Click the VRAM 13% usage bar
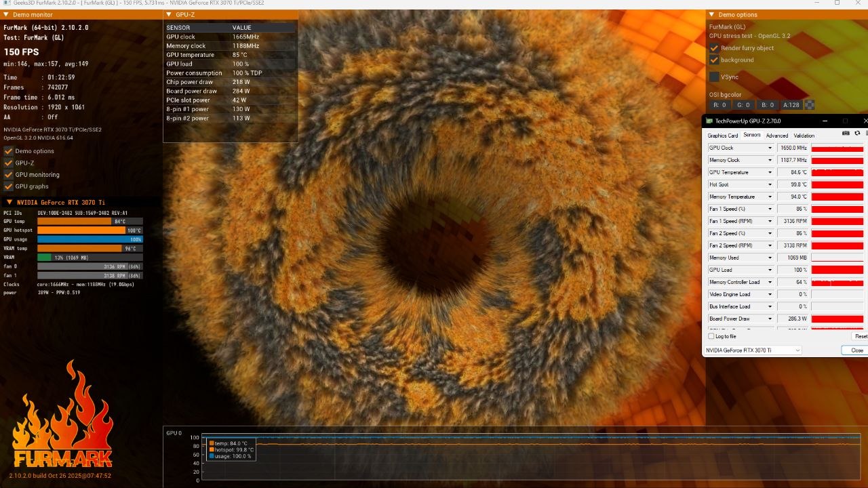 click(x=90, y=258)
